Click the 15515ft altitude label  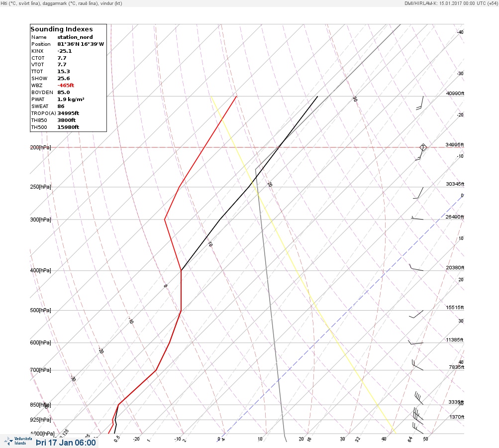(455, 307)
